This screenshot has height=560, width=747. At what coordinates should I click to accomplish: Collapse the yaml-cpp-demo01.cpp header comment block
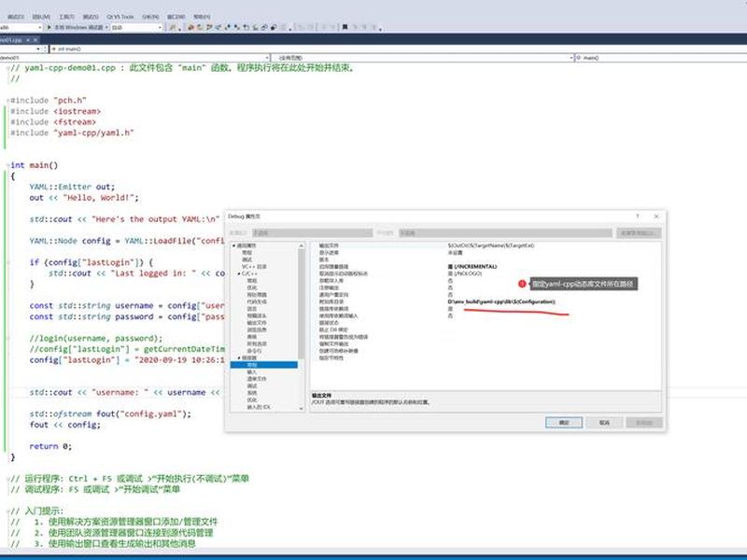[7, 68]
